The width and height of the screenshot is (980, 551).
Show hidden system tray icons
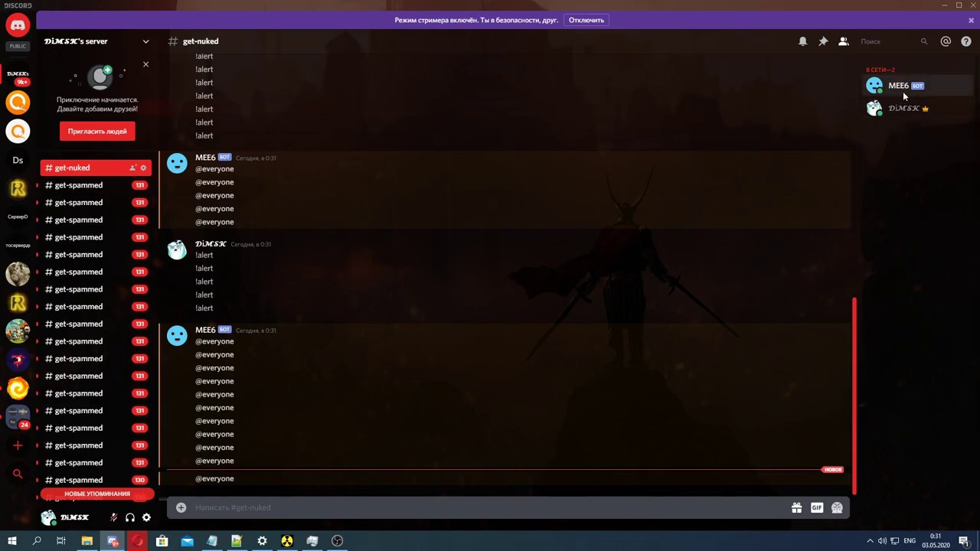[870, 541]
